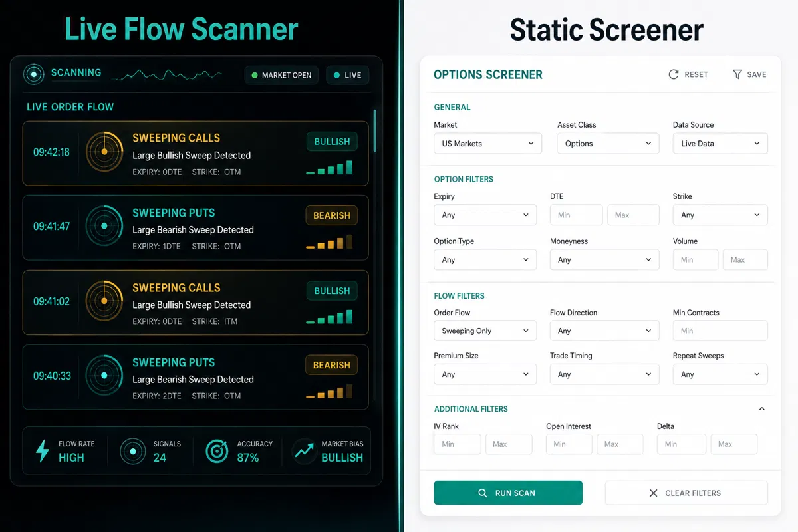Click the OPTIONS SCREENER title
Screen dimensions: 798x532
point(488,75)
